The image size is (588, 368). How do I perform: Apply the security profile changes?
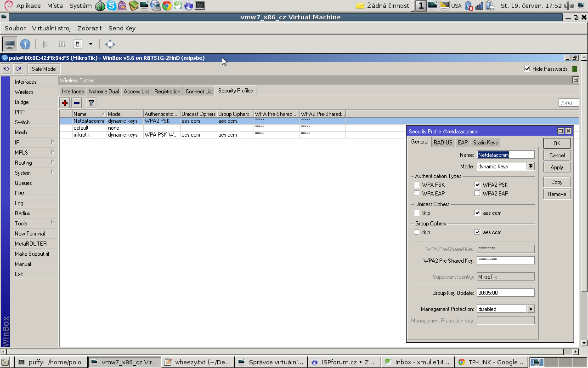pos(557,167)
